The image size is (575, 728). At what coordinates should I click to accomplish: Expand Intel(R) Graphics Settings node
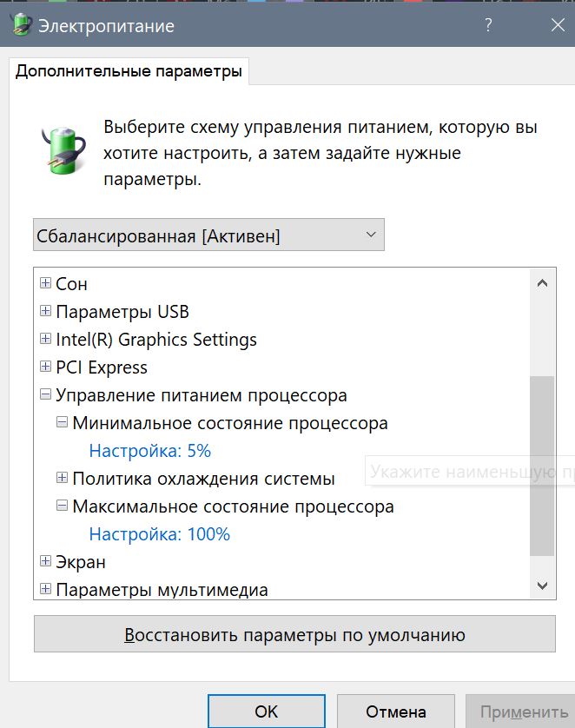point(45,340)
